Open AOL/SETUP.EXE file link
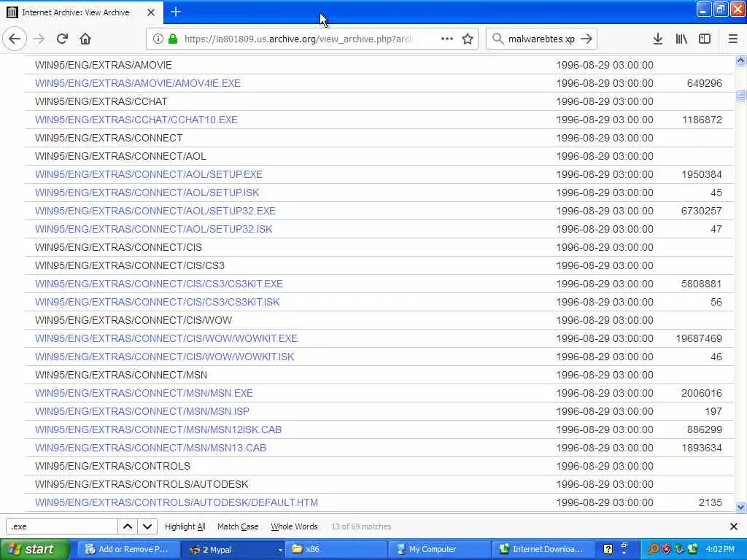Image resolution: width=747 pixels, height=560 pixels. coord(149,174)
